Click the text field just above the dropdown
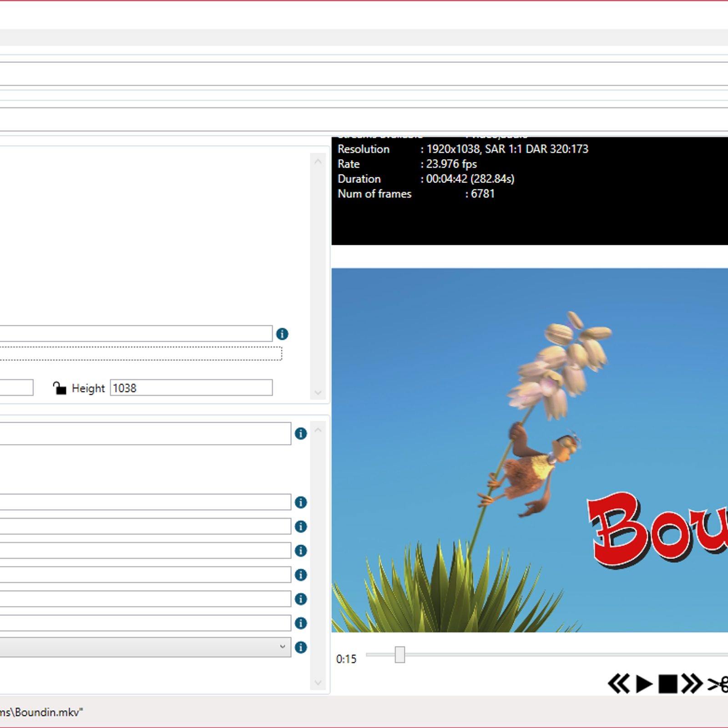The image size is (728, 728). 145,623
